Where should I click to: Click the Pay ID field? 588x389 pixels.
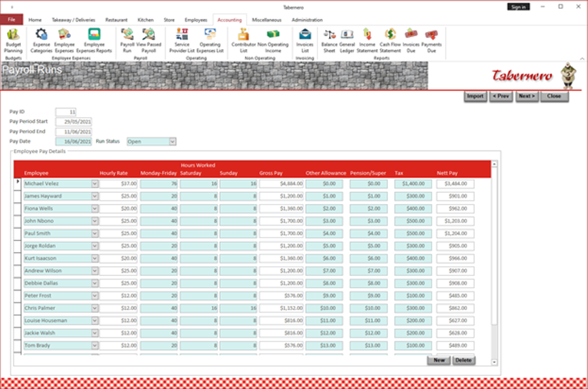pyautogui.click(x=66, y=112)
